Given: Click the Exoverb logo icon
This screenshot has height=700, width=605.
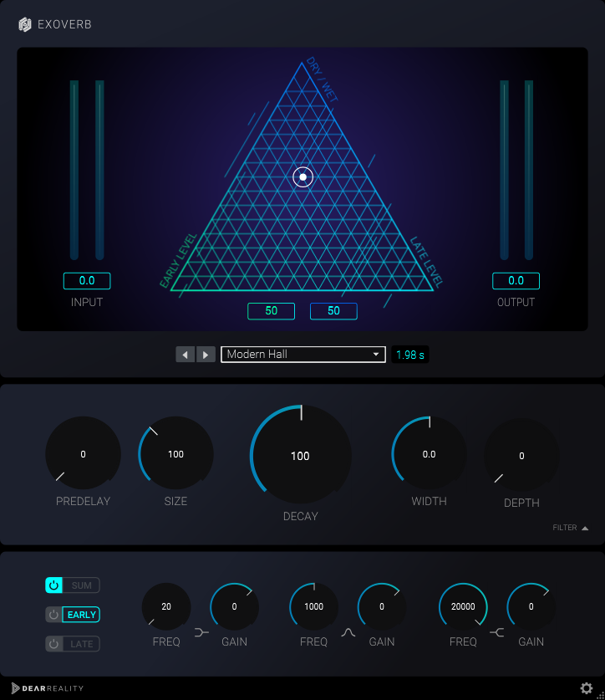Looking at the screenshot, I should point(25,24).
